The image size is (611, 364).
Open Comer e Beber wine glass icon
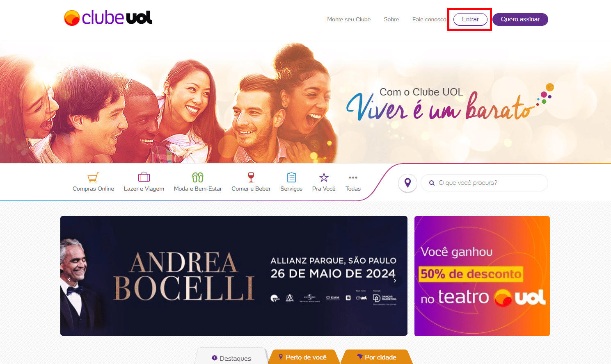(251, 177)
